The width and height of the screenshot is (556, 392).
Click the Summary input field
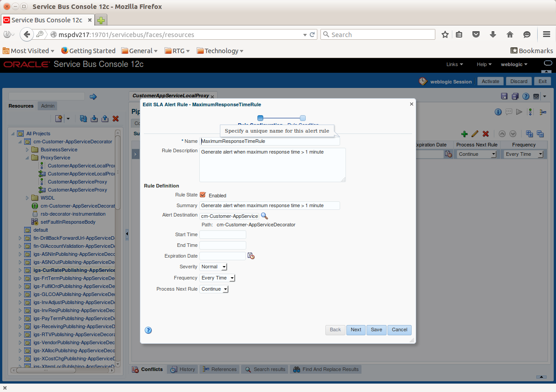270,205
